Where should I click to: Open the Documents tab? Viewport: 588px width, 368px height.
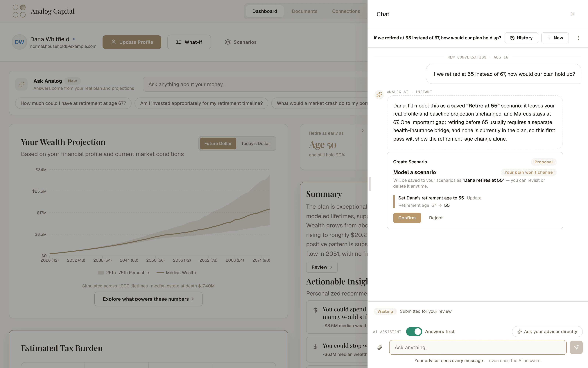point(304,11)
